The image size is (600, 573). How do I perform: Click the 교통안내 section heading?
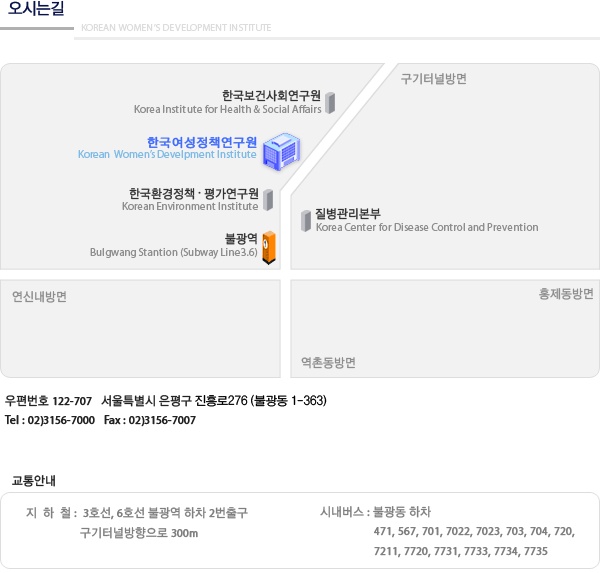(34, 480)
